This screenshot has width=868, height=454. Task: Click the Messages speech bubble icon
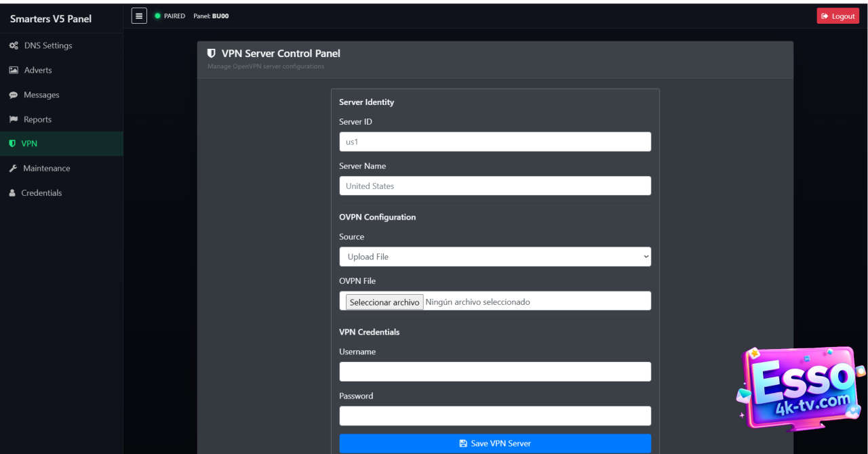(14, 96)
